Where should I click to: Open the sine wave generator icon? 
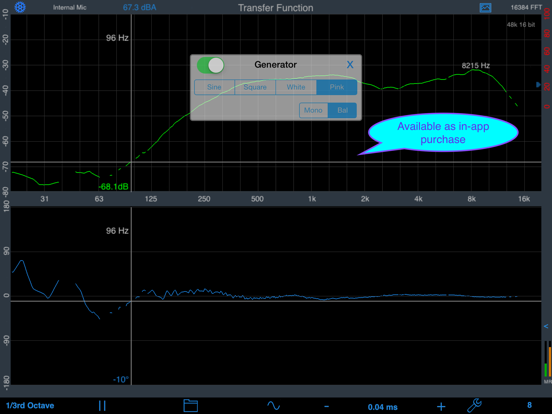tap(274, 406)
